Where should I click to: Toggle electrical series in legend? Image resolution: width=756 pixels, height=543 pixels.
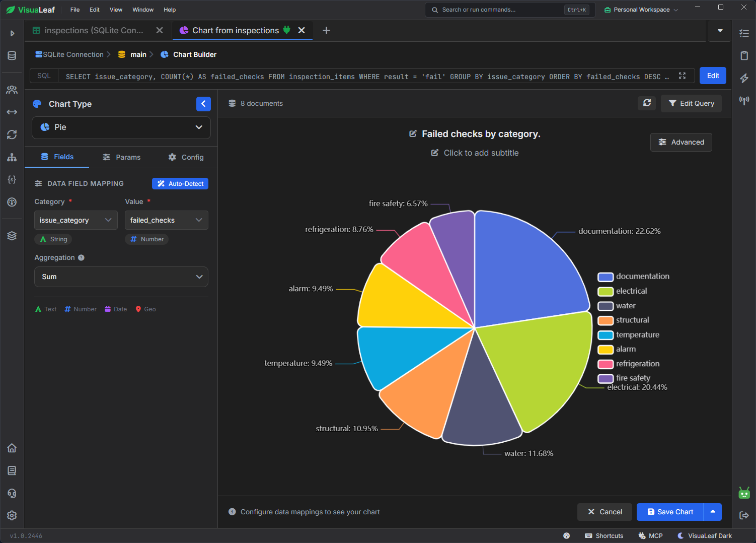[x=623, y=291]
